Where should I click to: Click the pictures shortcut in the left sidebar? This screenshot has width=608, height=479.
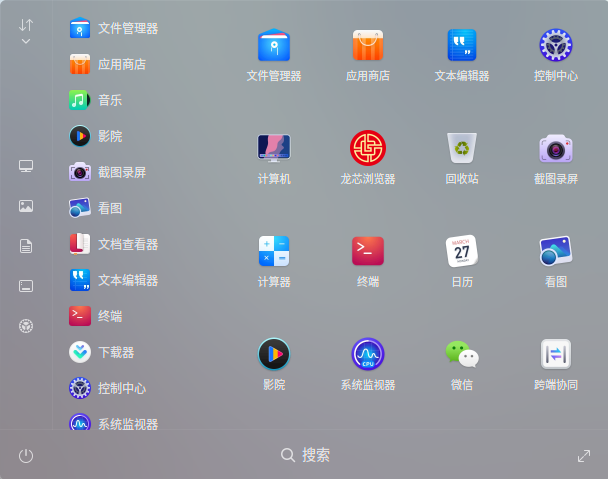26,206
